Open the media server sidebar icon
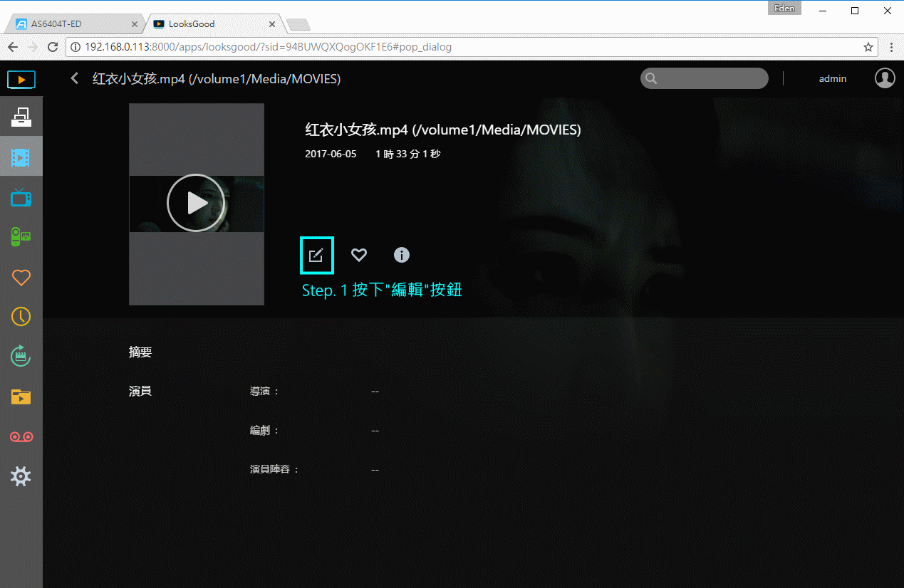Image resolution: width=904 pixels, height=588 pixels. point(21,117)
